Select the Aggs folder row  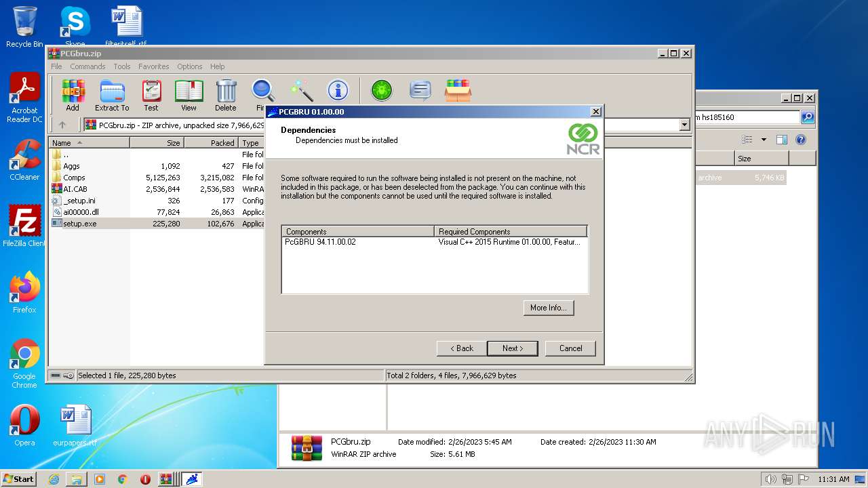157,166
